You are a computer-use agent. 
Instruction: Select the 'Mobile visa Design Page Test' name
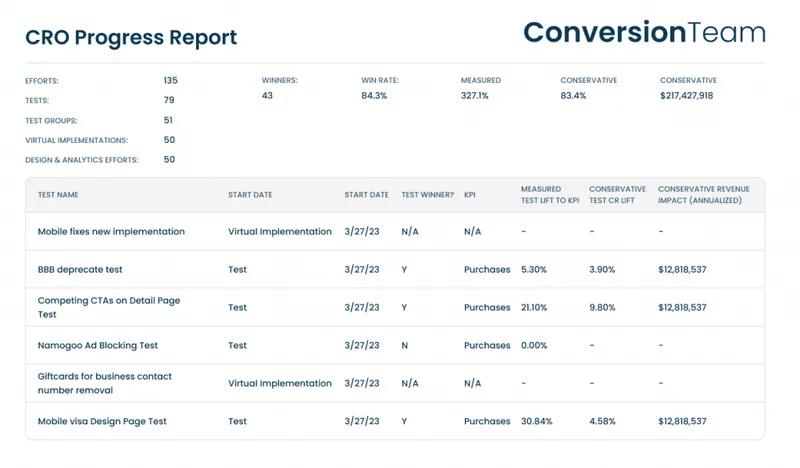102,422
